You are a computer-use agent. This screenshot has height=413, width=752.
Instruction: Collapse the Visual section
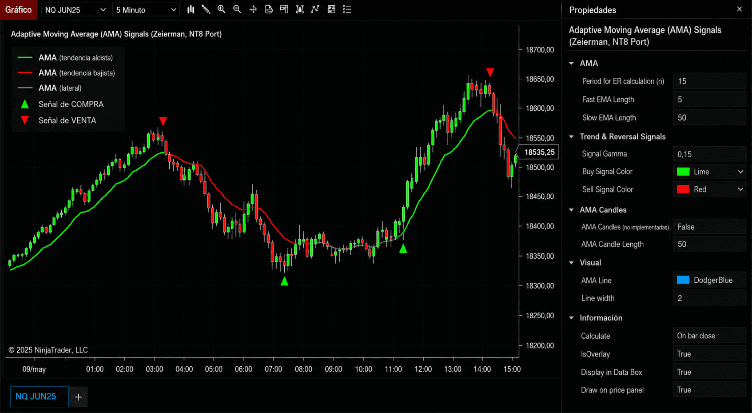point(572,262)
